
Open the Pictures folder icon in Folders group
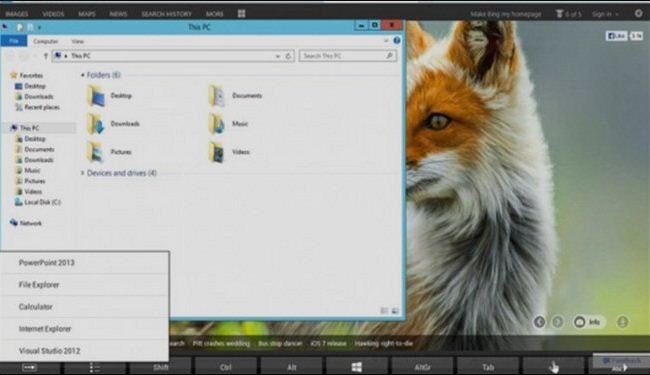point(96,152)
